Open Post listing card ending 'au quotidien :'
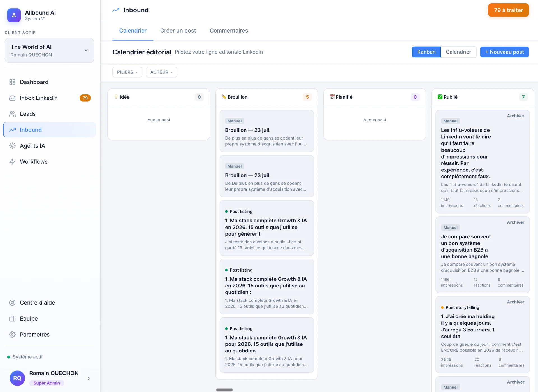 [x=266, y=286]
